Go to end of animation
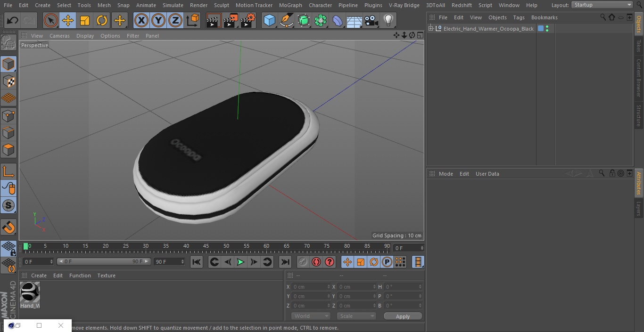The height and width of the screenshot is (332, 644). (x=285, y=262)
